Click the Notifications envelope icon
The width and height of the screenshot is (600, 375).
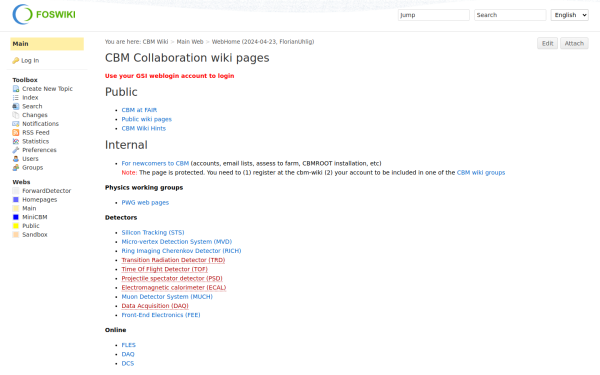pyautogui.click(x=16, y=124)
